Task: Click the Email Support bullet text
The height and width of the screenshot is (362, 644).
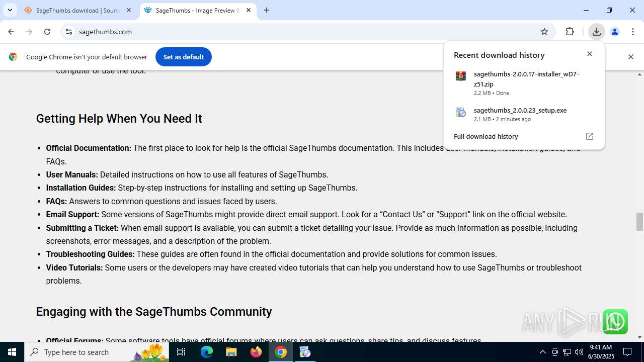Action: click(x=306, y=214)
